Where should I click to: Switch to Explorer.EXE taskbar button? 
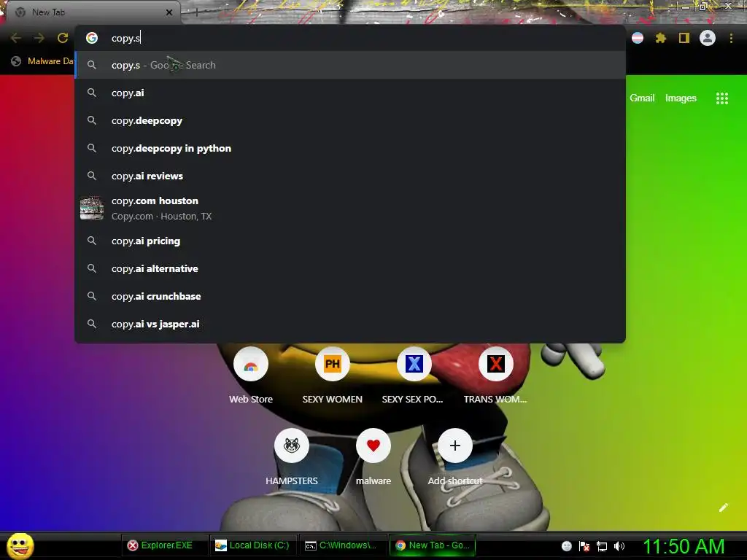166,545
